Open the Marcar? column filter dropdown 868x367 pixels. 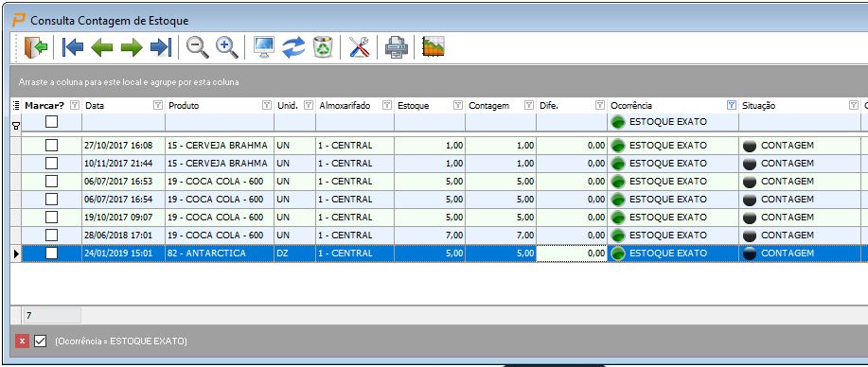(76, 105)
